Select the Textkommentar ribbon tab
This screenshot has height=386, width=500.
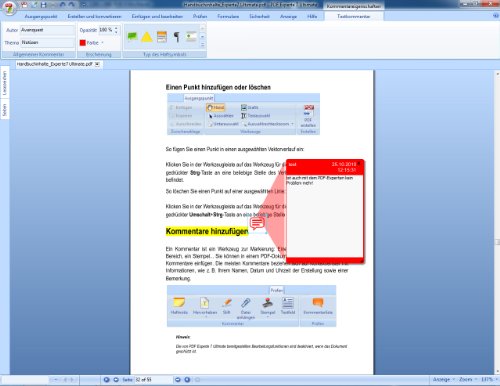point(353,16)
